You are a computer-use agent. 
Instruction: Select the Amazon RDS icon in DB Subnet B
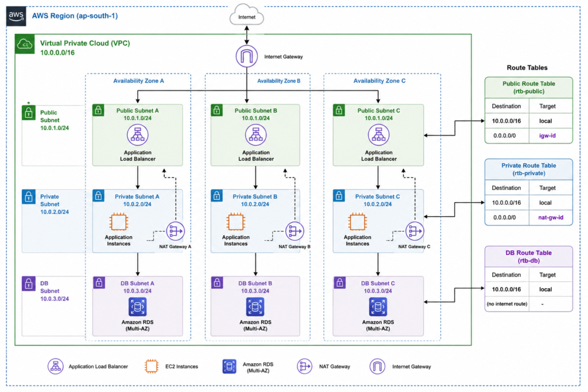[x=256, y=306]
